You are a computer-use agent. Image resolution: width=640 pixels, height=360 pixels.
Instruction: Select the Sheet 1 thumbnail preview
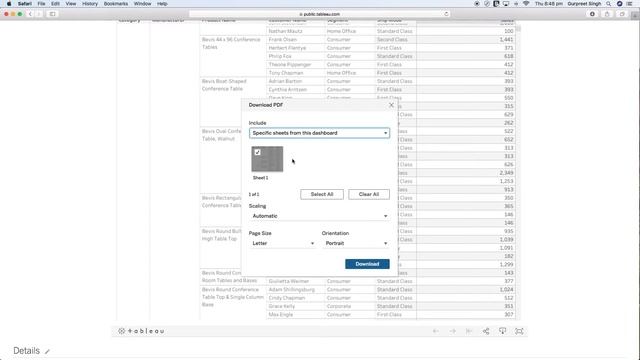pyautogui.click(x=267, y=159)
